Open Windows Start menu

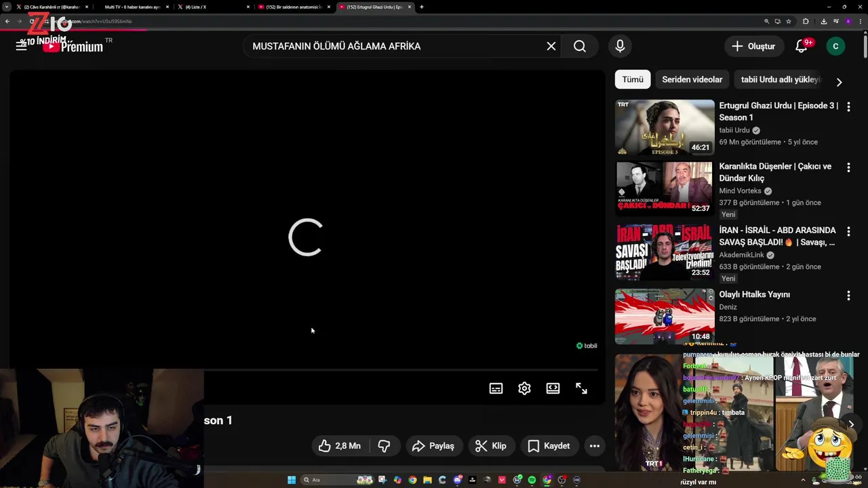pyautogui.click(x=292, y=480)
